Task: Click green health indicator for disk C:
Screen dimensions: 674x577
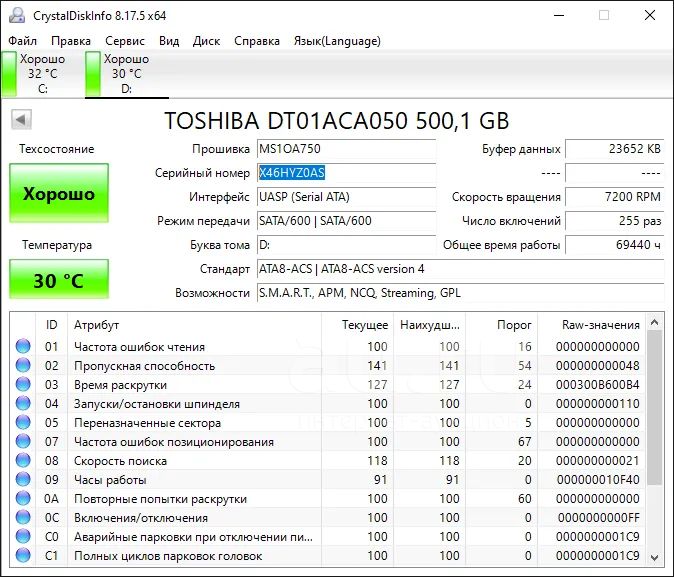Action: (9, 74)
